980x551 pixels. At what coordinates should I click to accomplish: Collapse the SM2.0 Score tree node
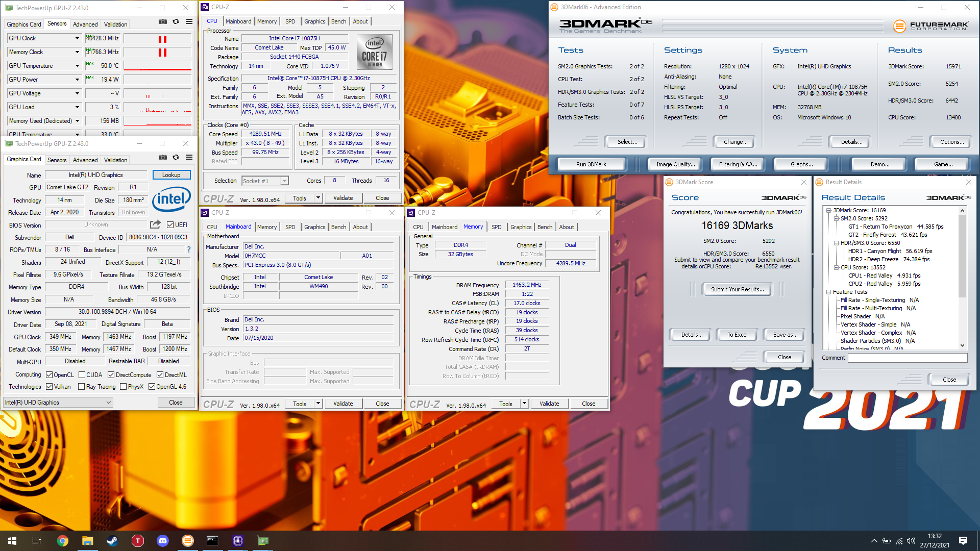coord(836,218)
